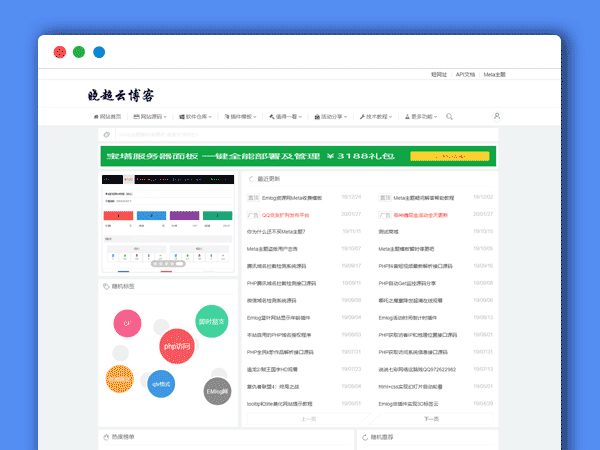This screenshot has height=450, width=600.
Task: Click the icon beside 最近更新 heading
Action: [x=251, y=179]
